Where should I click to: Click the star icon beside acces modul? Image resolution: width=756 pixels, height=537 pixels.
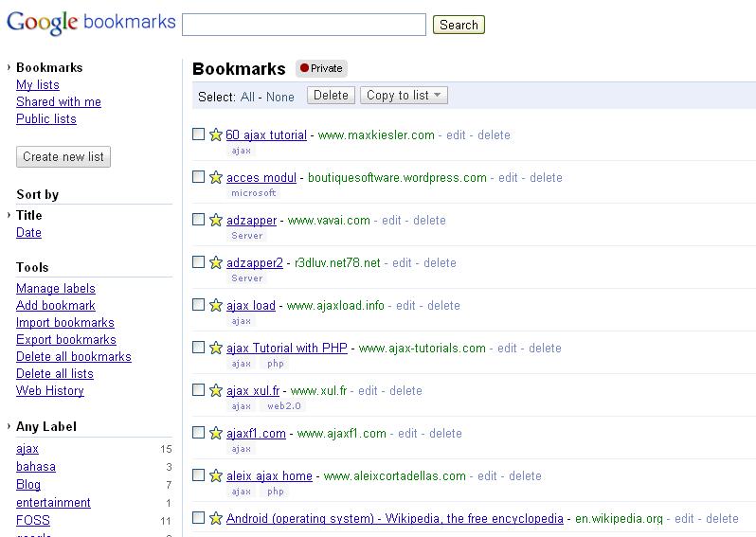tap(215, 177)
